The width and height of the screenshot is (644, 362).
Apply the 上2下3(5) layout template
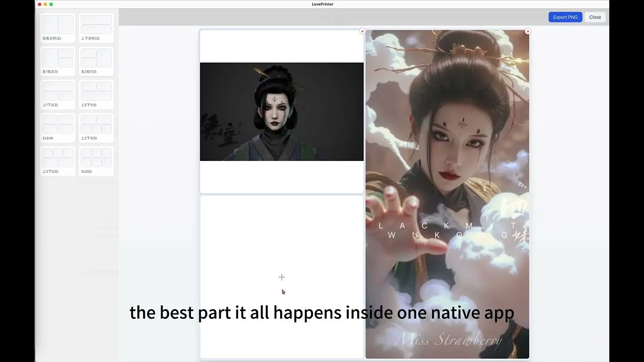pos(96,127)
